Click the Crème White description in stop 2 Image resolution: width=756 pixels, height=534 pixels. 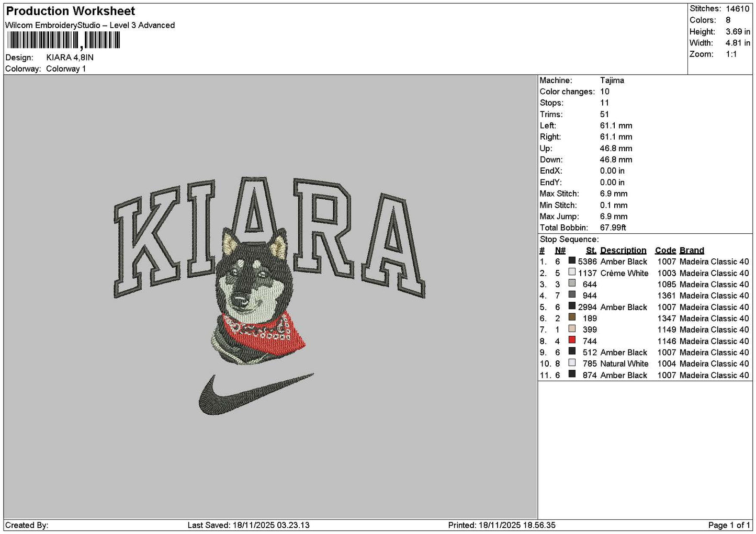(624, 273)
